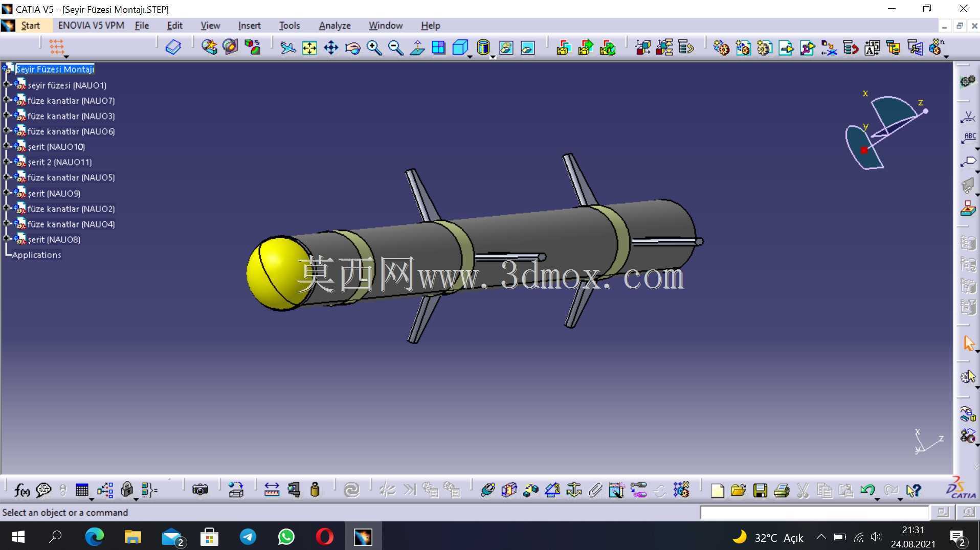Viewport: 980px width, 550px height.
Task: Select the şerit (NAUO8) tree item
Action: tap(54, 239)
